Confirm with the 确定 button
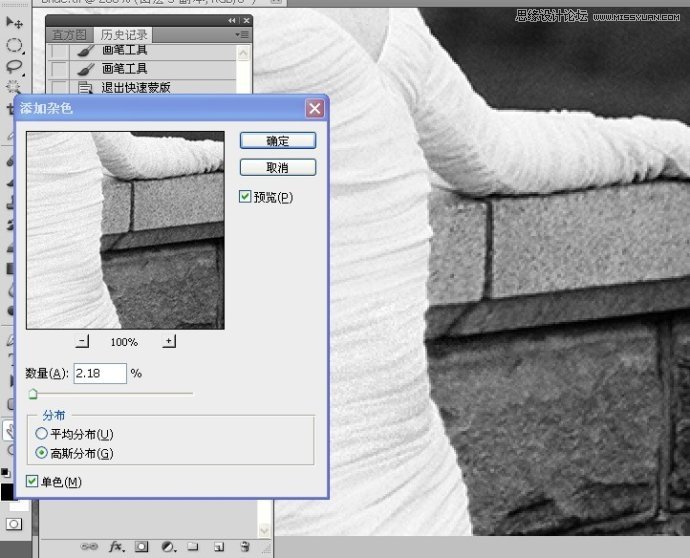This screenshot has width=690, height=558. (x=278, y=141)
